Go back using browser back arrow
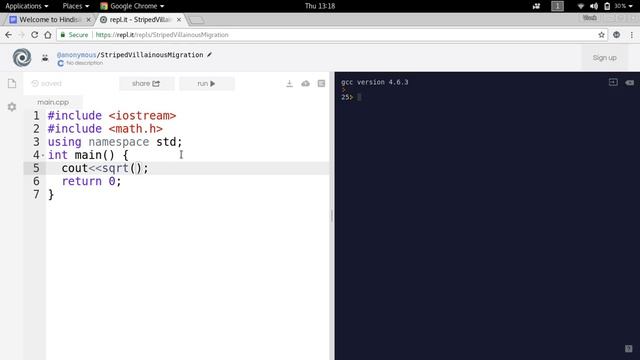 (x=9, y=35)
